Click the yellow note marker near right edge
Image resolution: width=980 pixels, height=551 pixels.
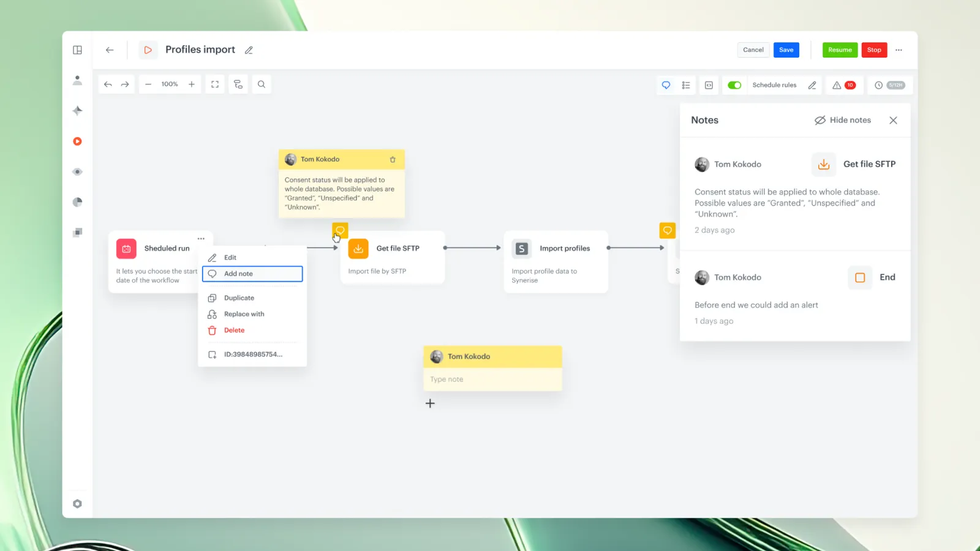tap(668, 230)
